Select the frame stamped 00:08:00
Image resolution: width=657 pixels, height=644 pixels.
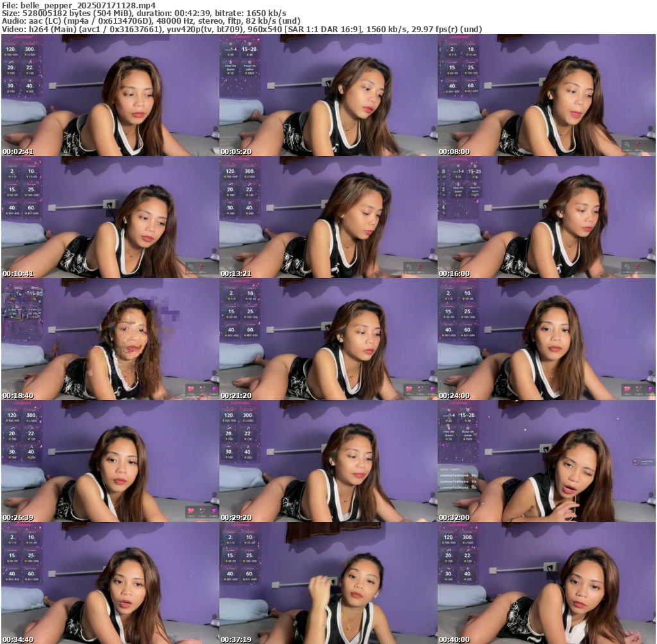(547, 95)
